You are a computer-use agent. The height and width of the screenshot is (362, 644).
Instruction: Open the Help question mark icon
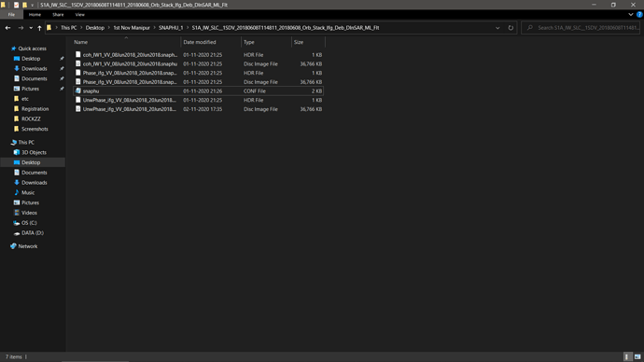(639, 14)
